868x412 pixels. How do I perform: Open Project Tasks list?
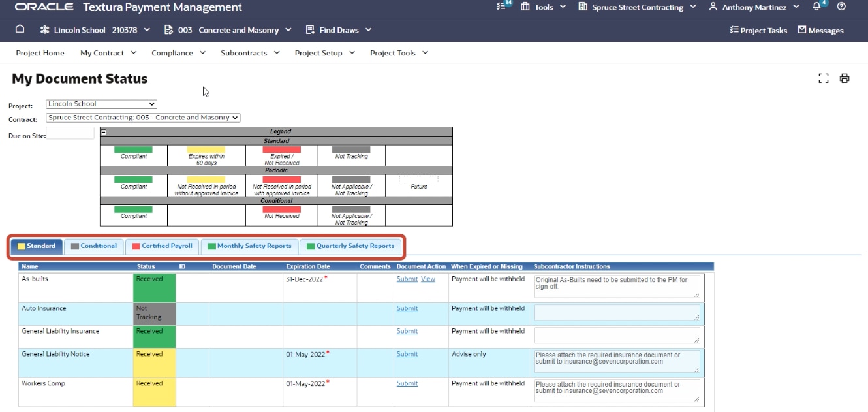tap(758, 30)
